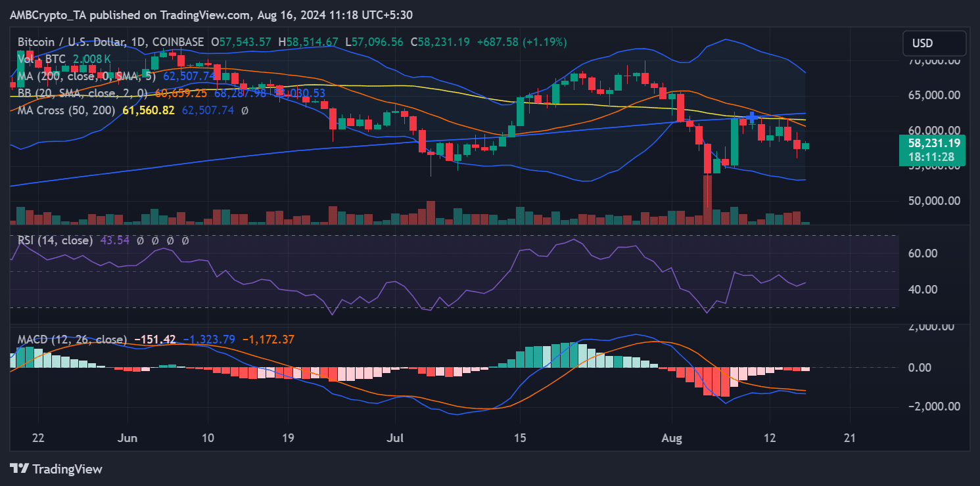Select the Vol · BTC indicator legend
Screen dimensions: 980x486
[41, 59]
